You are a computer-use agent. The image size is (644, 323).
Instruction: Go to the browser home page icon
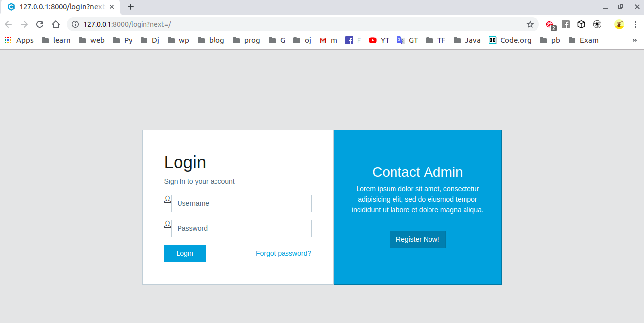[56, 24]
